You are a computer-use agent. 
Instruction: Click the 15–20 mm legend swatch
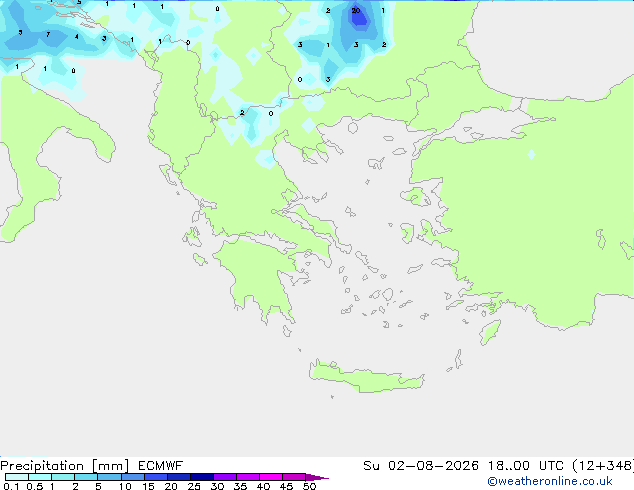point(156,477)
